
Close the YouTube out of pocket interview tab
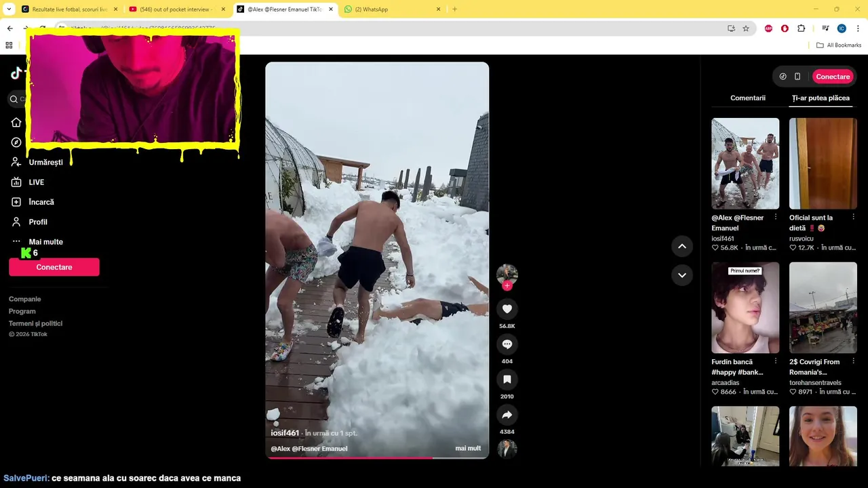(x=223, y=9)
